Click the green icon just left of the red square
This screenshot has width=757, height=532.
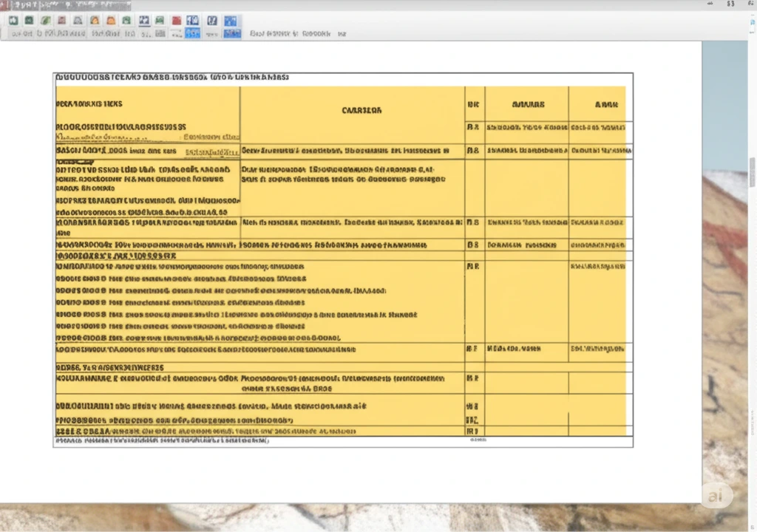click(x=160, y=21)
